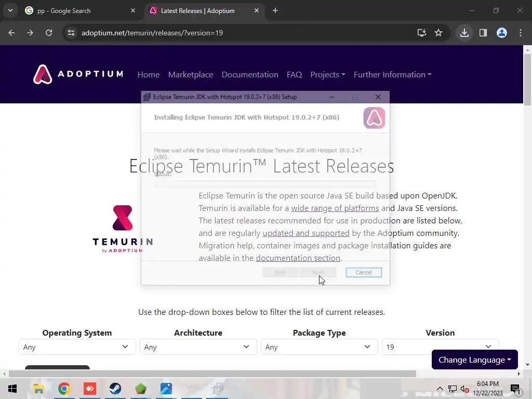Click the muted volume icon in tray
The height and width of the screenshot is (399, 532).
click(465, 389)
